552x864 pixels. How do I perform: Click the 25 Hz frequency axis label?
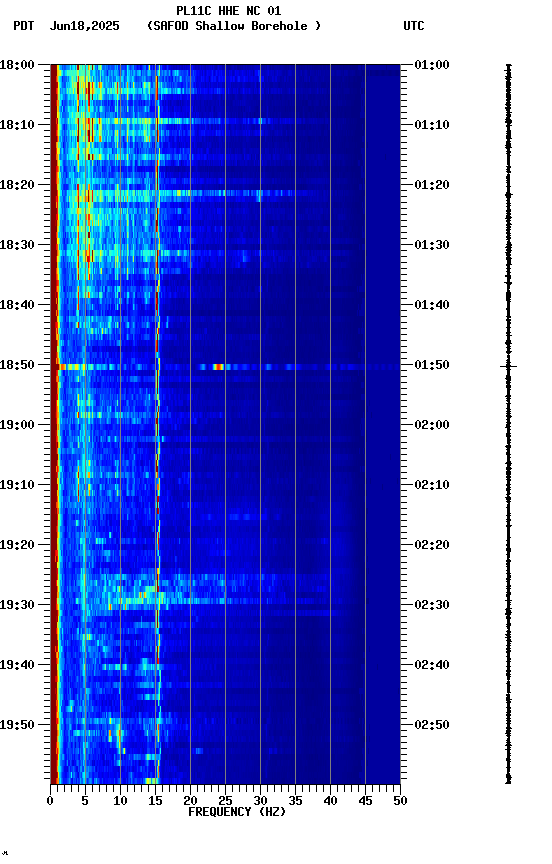point(225,801)
